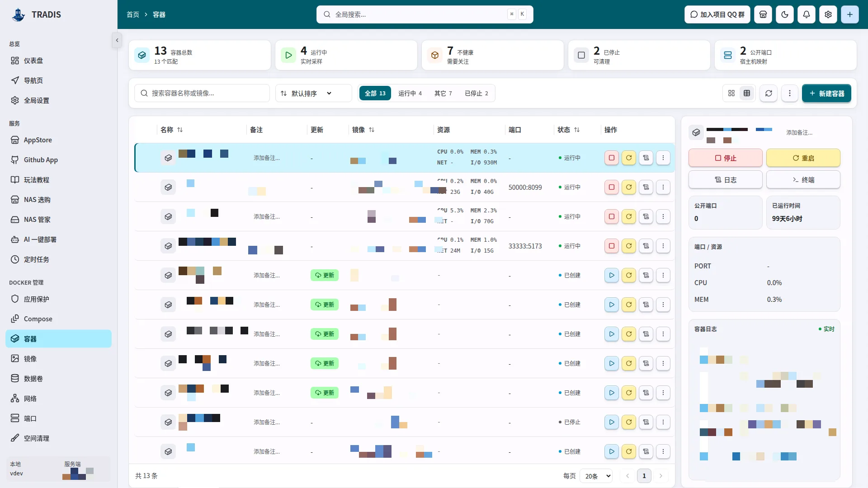868x488 pixels.
Task: Open the 每页 20条 page size selector
Action: point(596,476)
